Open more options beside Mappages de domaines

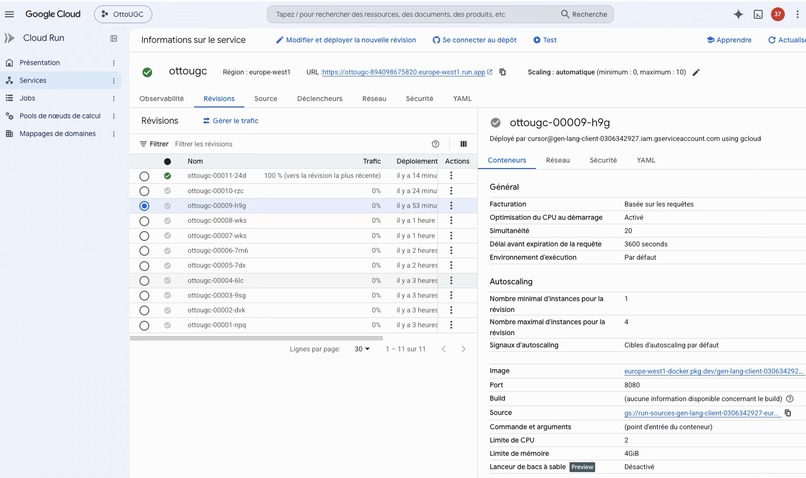pos(114,134)
